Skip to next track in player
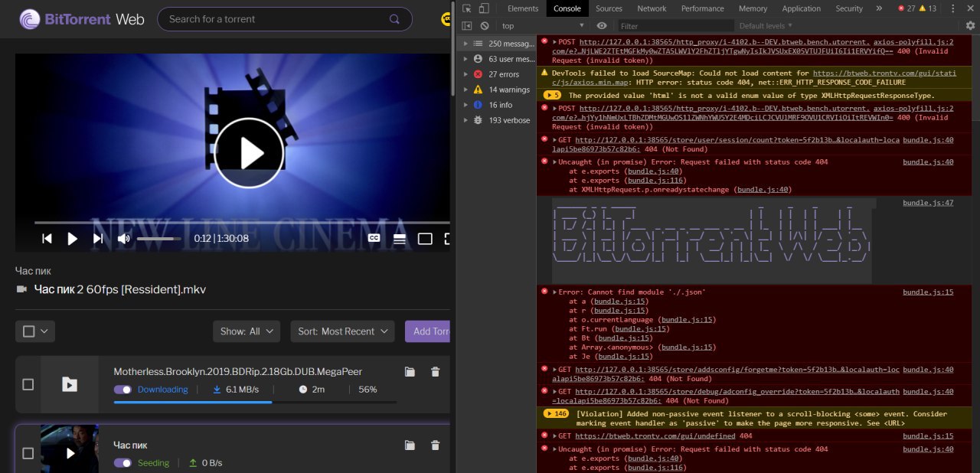Screen dimensions: 980x473 tap(98, 239)
